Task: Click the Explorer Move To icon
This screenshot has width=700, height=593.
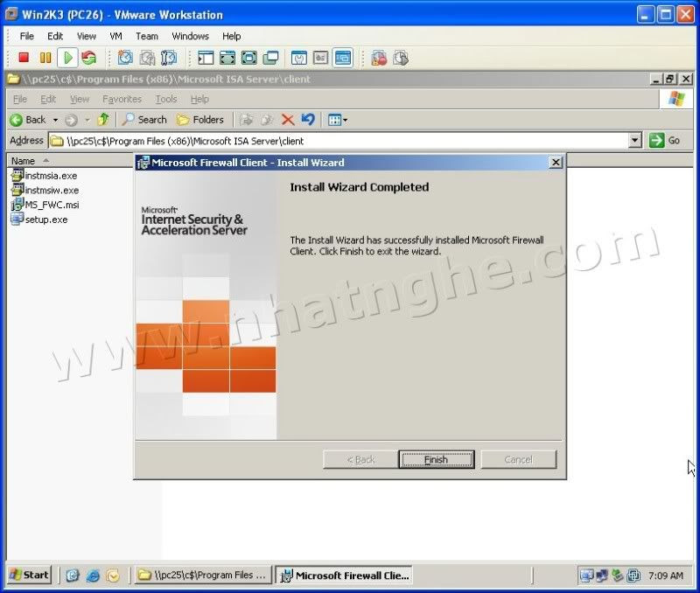Action: tap(247, 120)
